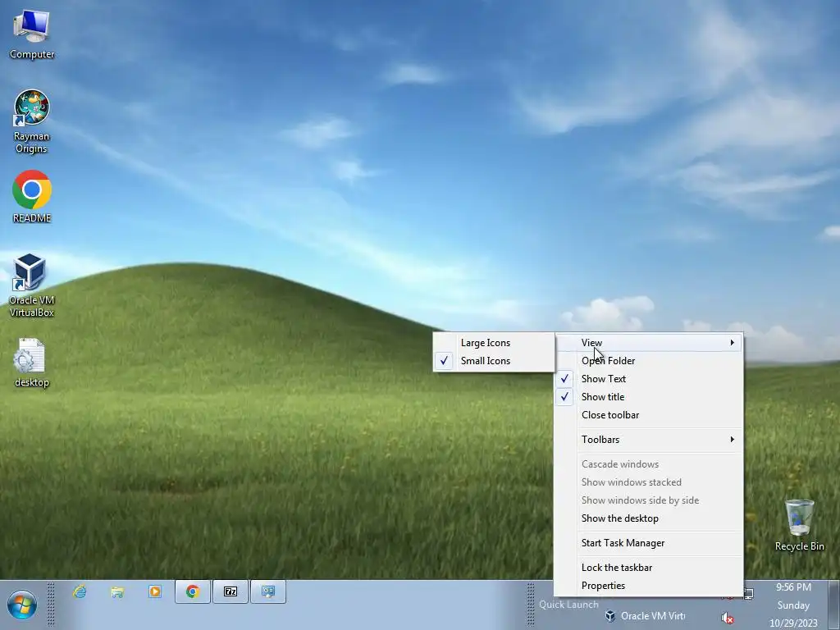Choose Small Icons view option
Viewport: 840px width, 630px height.
coord(494,361)
